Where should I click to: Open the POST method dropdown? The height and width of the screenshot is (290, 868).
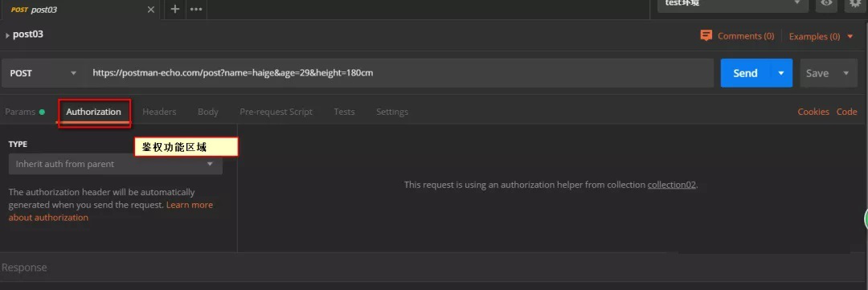pyautogui.click(x=43, y=73)
